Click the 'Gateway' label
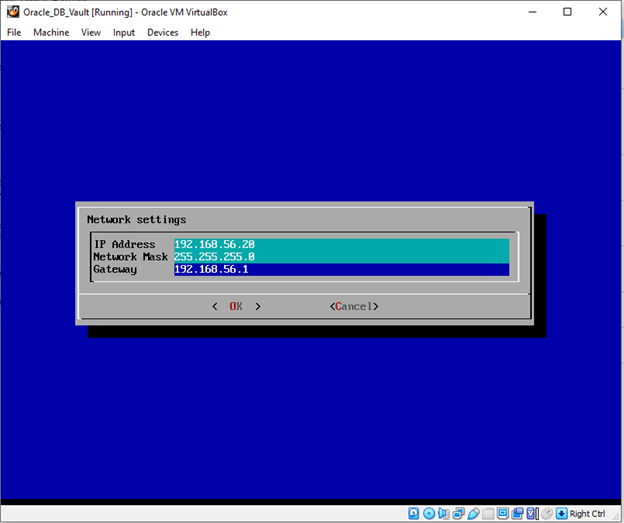 pyautogui.click(x=115, y=269)
